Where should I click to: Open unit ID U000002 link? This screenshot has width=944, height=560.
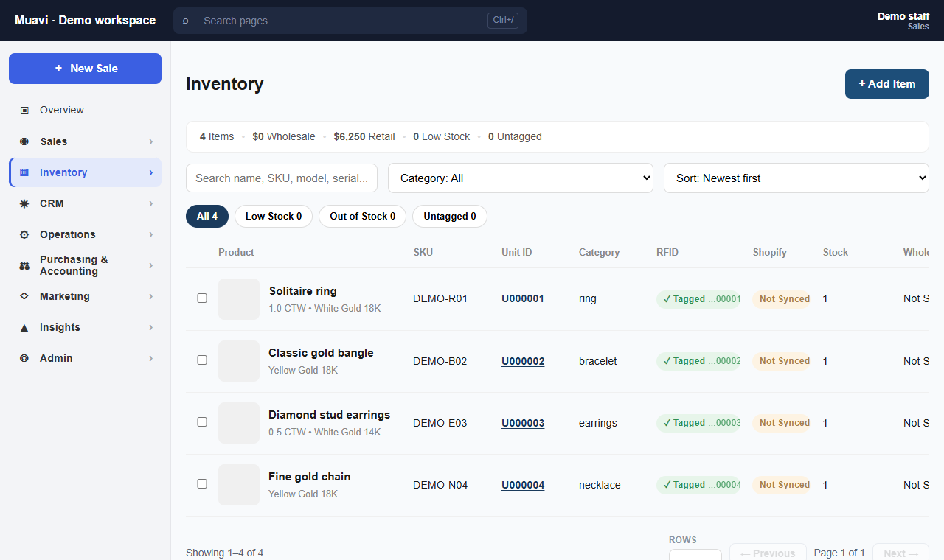click(x=523, y=361)
